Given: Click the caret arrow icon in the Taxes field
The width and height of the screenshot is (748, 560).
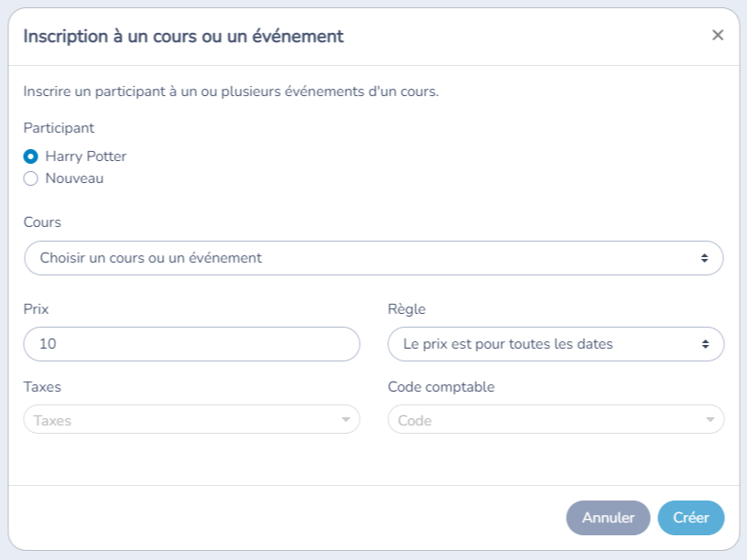Looking at the screenshot, I should [346, 420].
